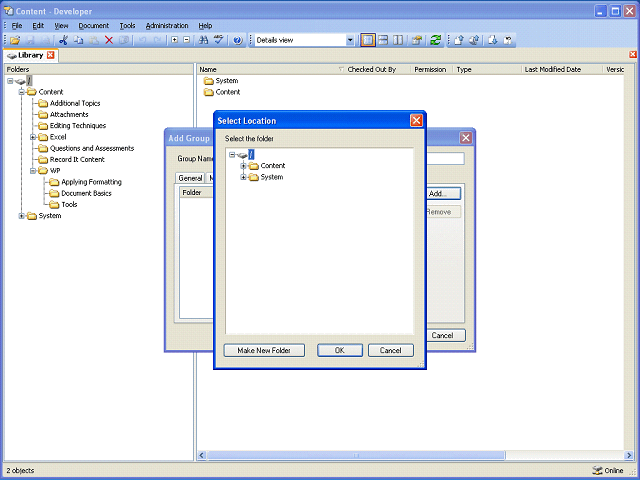Click the scrollbar right arrow
The width and height of the screenshot is (640, 480).
[x=629, y=455]
